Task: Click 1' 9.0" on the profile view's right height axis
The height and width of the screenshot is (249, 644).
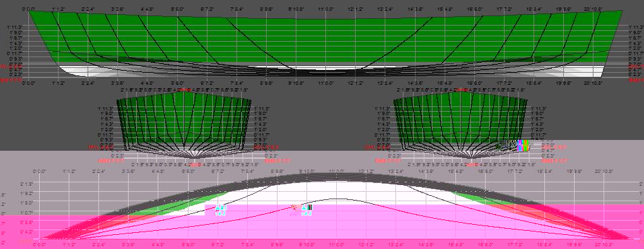Action: 635,32
